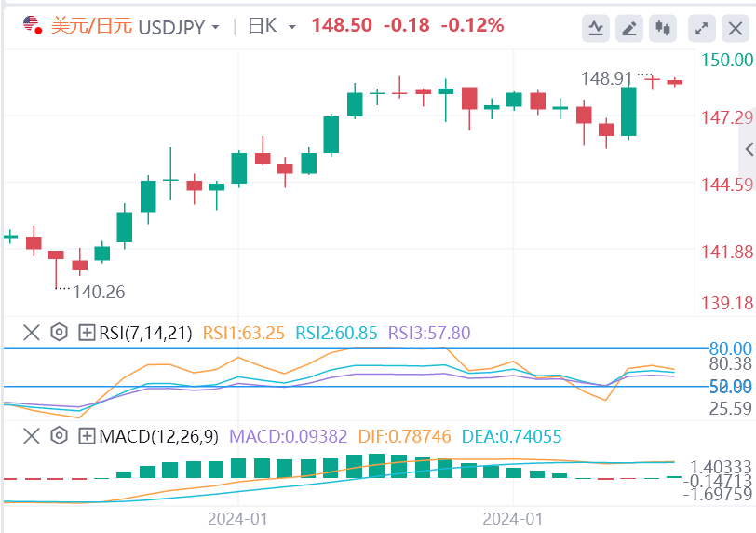Expand the right side panel arrow
Image resolution: width=756 pixels, height=533 pixels.
tap(749, 149)
